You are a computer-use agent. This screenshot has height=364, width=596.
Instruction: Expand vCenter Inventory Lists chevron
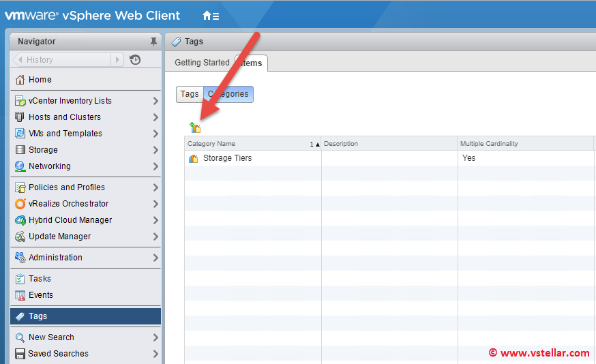click(155, 101)
